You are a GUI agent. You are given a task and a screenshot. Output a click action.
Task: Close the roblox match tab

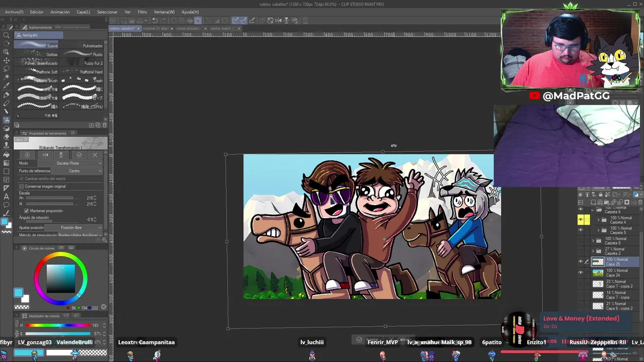(239, 29)
